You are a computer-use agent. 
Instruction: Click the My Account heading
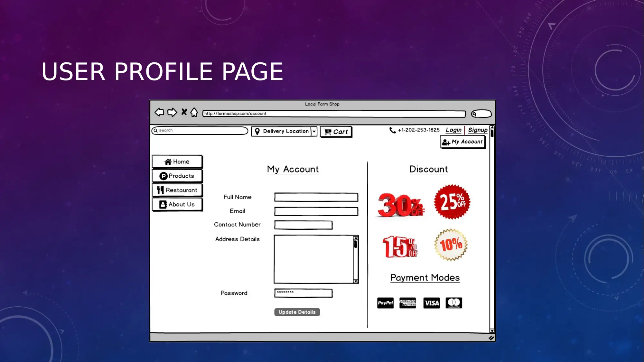[293, 169]
